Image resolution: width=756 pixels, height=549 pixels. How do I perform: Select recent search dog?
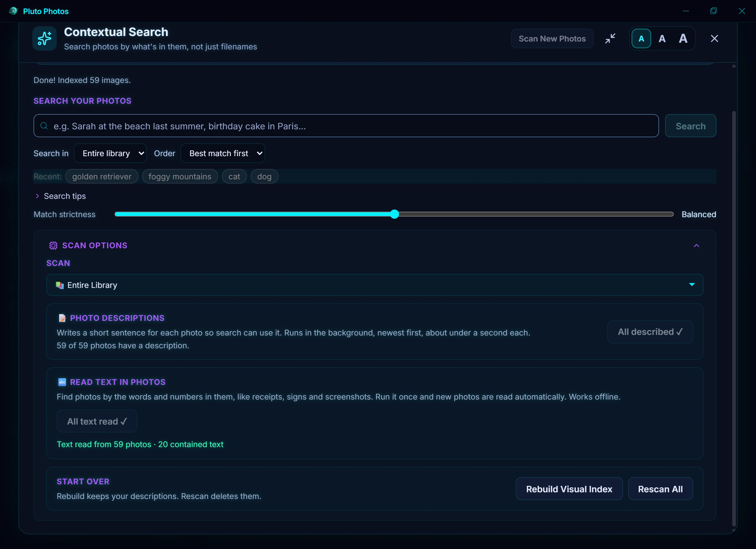pos(264,176)
